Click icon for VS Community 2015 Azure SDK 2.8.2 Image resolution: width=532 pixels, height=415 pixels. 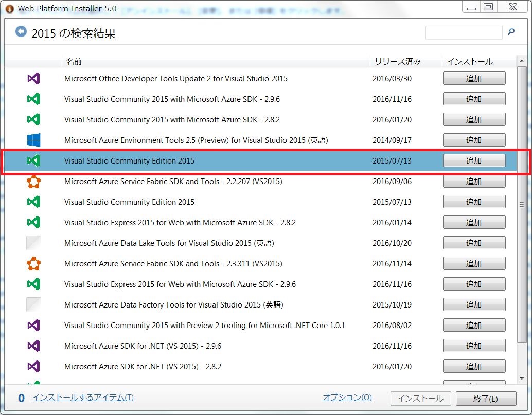pyautogui.click(x=33, y=120)
